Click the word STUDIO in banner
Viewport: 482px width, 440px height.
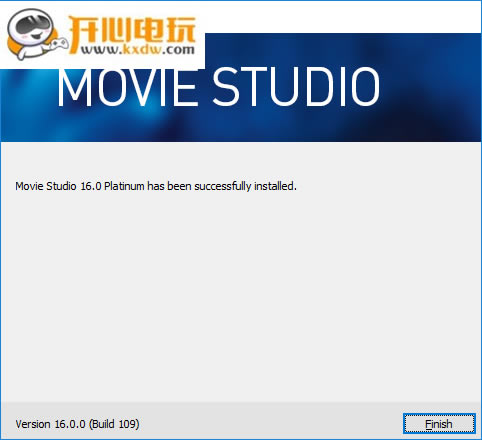coord(296,87)
